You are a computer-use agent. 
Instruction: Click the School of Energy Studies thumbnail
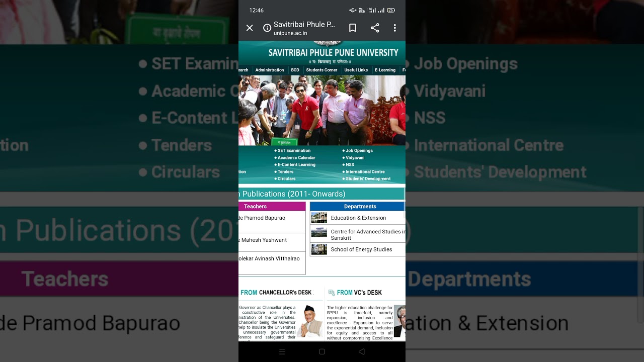(x=319, y=249)
